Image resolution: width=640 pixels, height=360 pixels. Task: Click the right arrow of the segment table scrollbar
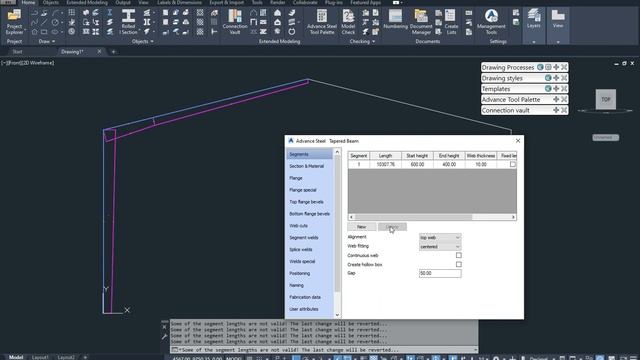513,217
